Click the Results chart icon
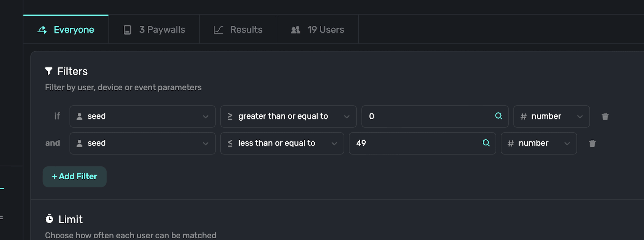The image size is (644, 240). pos(218,30)
